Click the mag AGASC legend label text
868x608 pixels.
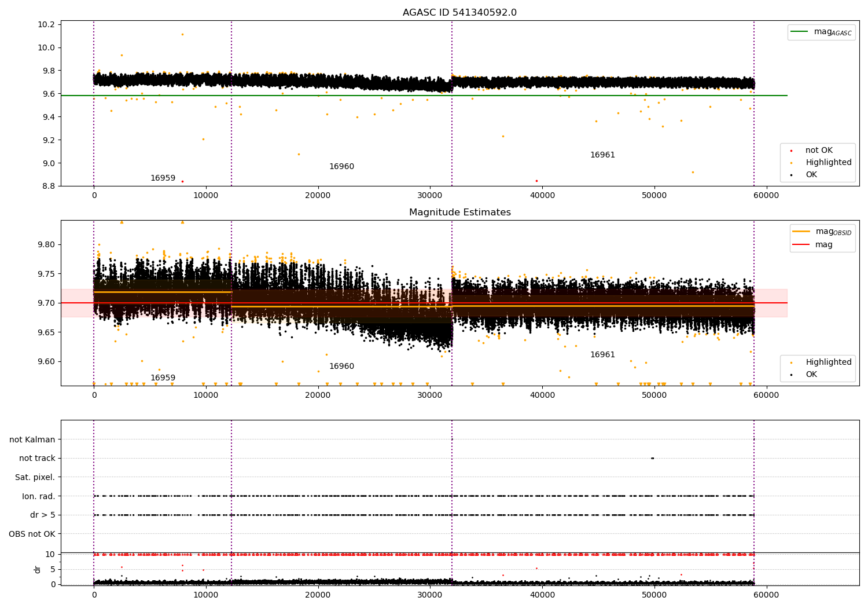pos(833,32)
